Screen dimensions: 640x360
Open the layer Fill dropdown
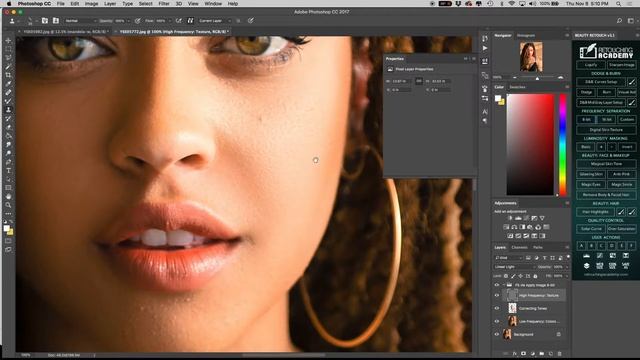pyautogui.click(x=567, y=276)
